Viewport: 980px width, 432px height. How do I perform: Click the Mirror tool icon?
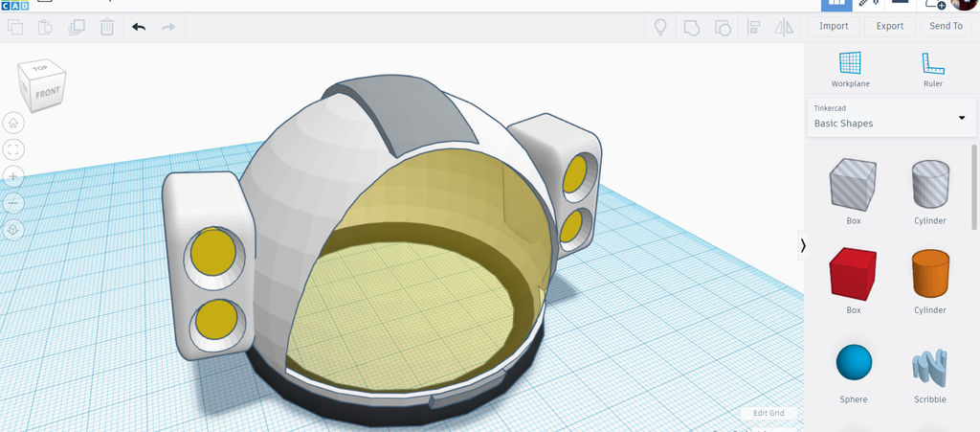784,28
